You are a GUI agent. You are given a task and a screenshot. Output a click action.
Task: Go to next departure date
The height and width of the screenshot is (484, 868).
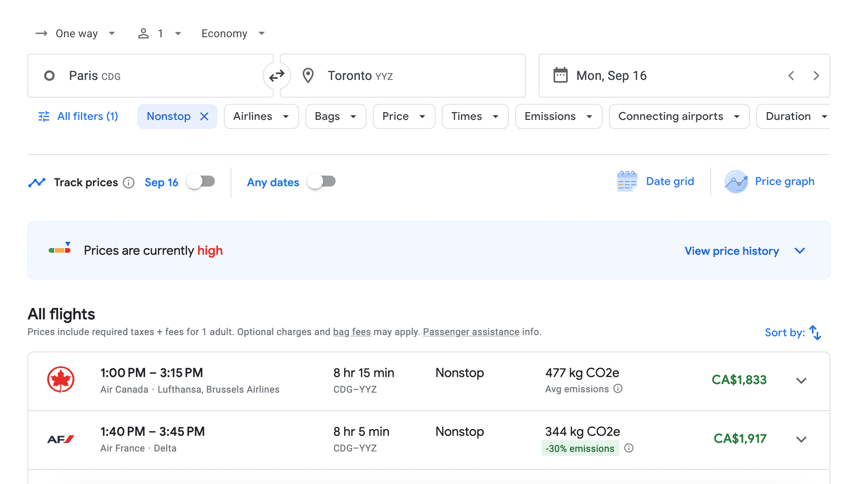point(816,76)
